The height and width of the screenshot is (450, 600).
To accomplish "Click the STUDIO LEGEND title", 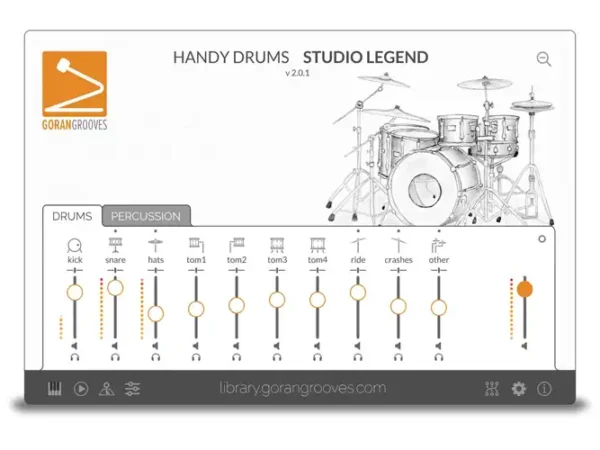I will pyautogui.click(x=365, y=57).
